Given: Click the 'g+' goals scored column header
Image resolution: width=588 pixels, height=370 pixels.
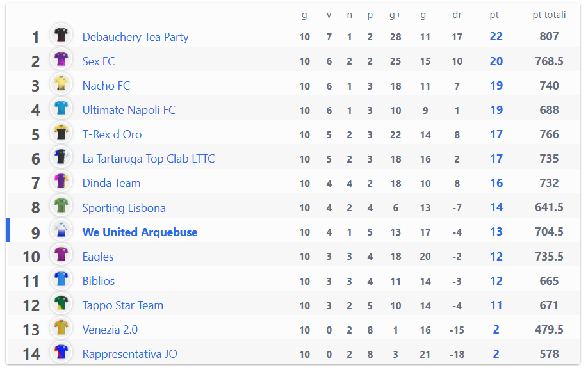Looking at the screenshot, I should 395,15.
